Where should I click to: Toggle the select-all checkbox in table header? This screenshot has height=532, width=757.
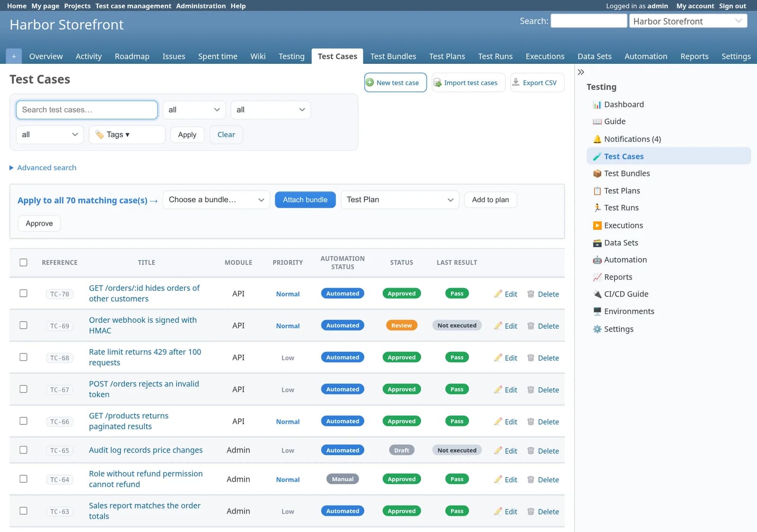click(23, 262)
